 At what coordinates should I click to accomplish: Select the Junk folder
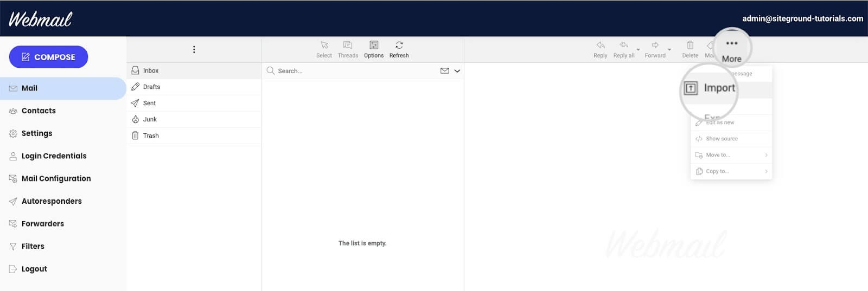194,119
